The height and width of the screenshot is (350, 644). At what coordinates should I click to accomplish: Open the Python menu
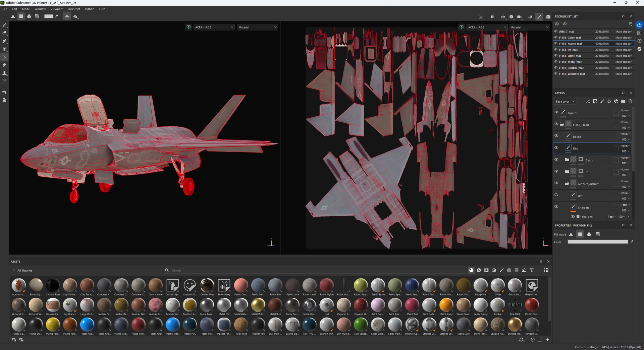click(x=90, y=9)
